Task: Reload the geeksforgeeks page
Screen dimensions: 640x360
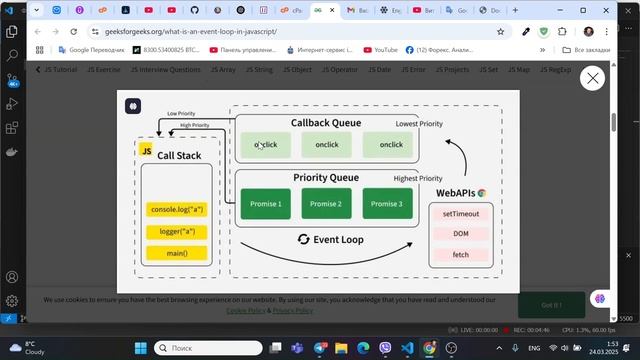Action: point(73,31)
